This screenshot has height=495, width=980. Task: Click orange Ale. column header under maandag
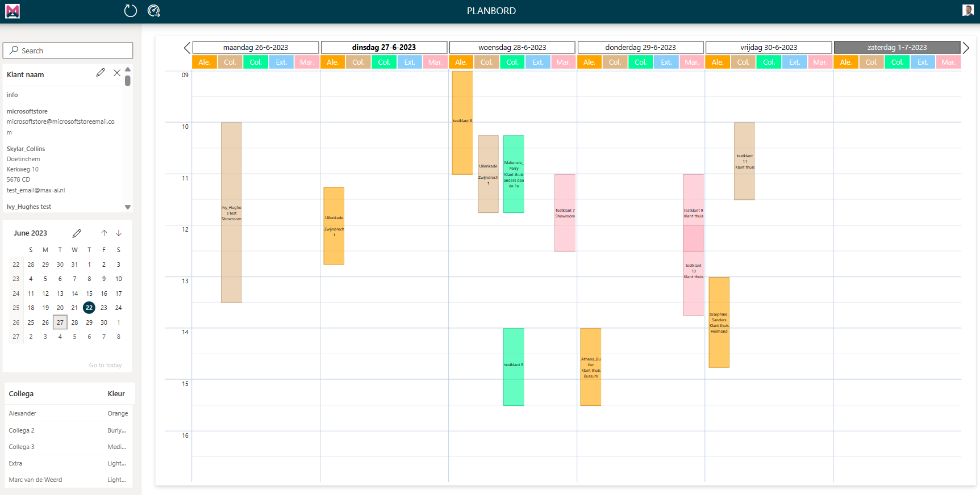205,62
